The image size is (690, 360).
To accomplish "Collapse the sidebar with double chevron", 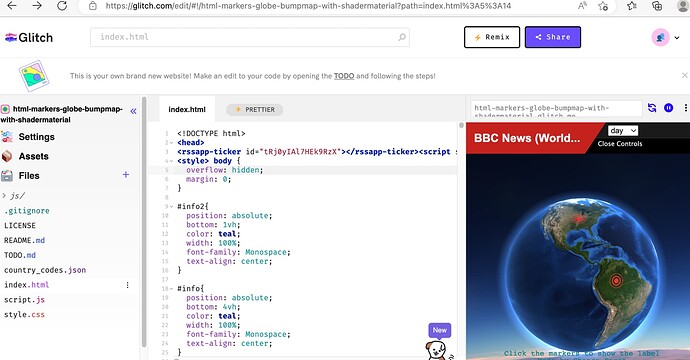I will (133, 111).
